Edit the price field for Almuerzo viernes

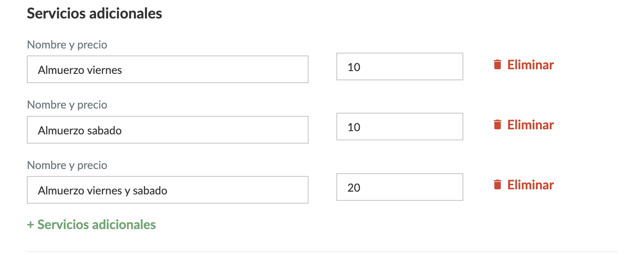click(x=399, y=67)
